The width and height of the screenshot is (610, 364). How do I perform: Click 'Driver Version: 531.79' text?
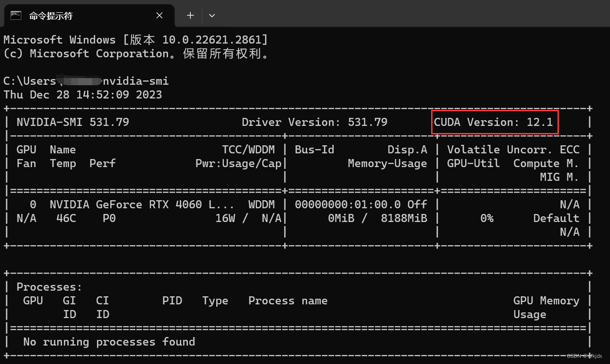tap(314, 122)
